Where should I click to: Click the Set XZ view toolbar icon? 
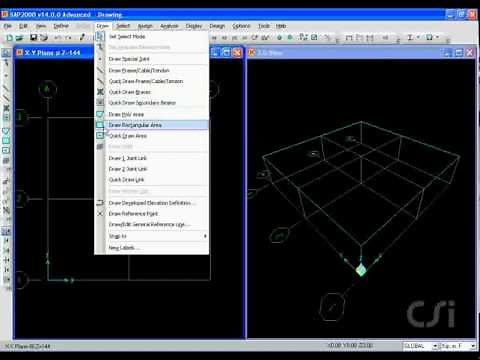point(224,38)
